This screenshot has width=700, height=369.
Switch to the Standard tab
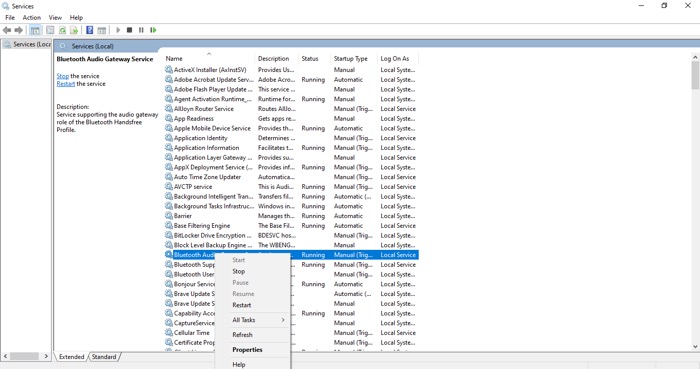[104, 357]
